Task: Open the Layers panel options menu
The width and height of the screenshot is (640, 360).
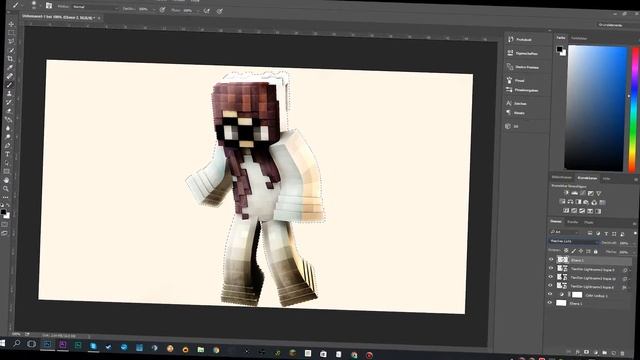Action: [635, 224]
